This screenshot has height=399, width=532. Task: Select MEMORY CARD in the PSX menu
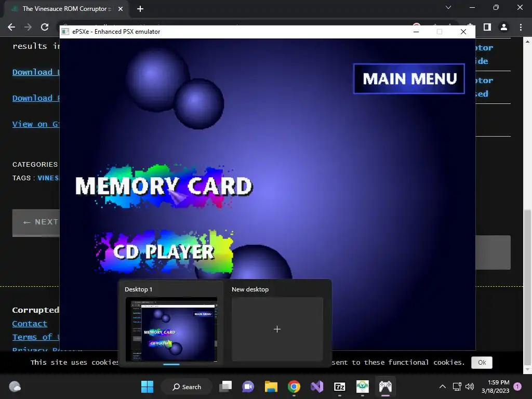tap(164, 186)
